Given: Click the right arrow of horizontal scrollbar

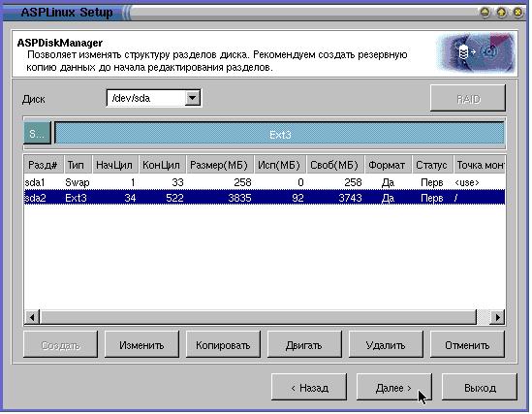Looking at the screenshot, I should pos(498,317).
